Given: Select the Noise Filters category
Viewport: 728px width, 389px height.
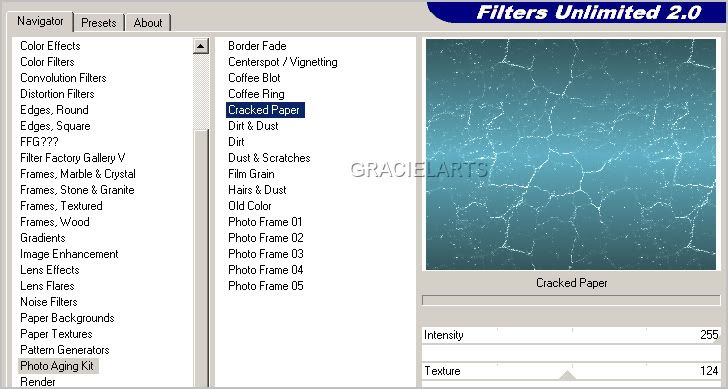Looking at the screenshot, I should 49,302.
